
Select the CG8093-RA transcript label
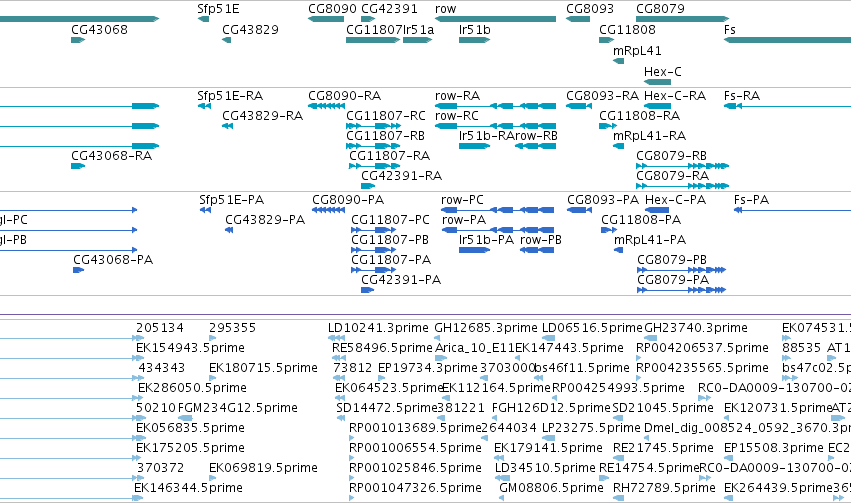point(602,96)
